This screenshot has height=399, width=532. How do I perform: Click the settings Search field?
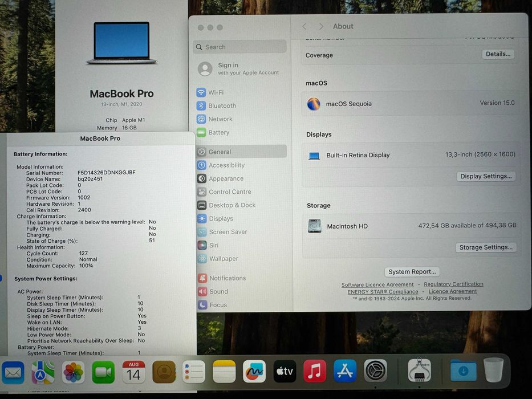[240, 47]
